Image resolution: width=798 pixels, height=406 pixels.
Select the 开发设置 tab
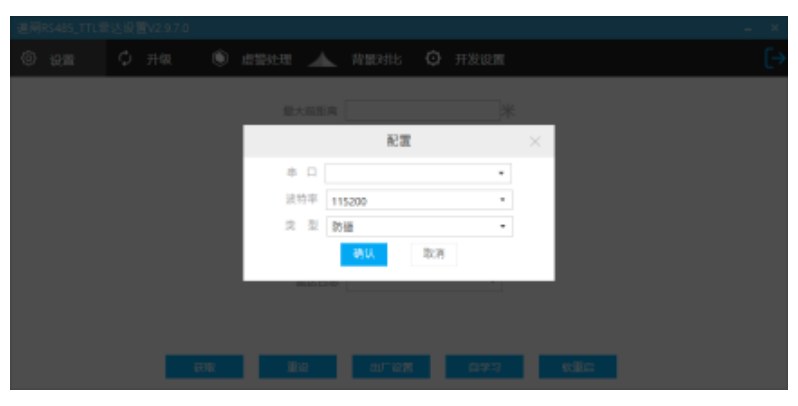(465, 59)
